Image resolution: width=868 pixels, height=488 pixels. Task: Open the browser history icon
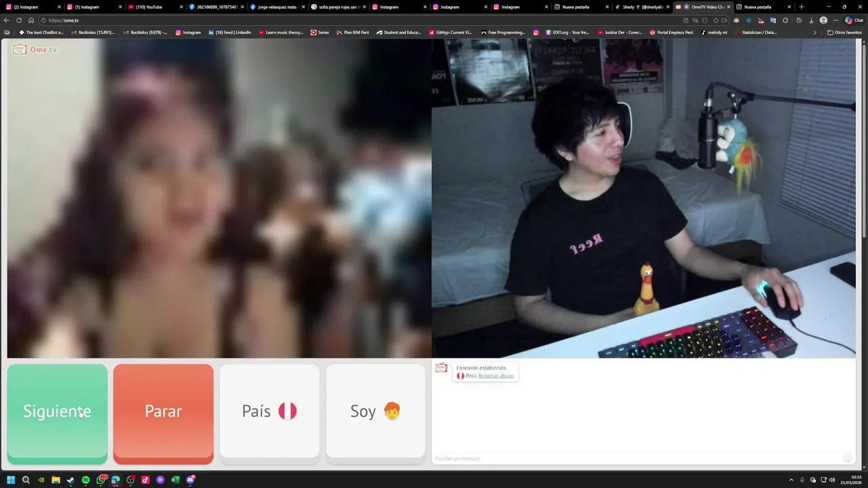click(x=799, y=20)
